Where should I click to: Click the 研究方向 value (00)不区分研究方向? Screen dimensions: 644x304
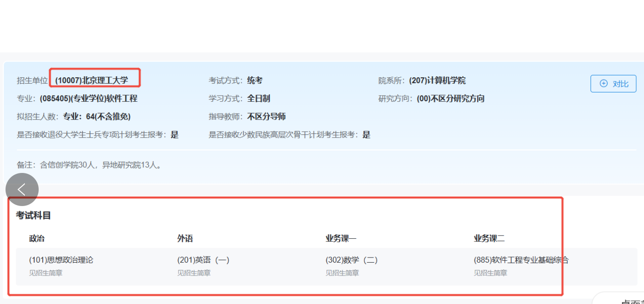pos(451,98)
